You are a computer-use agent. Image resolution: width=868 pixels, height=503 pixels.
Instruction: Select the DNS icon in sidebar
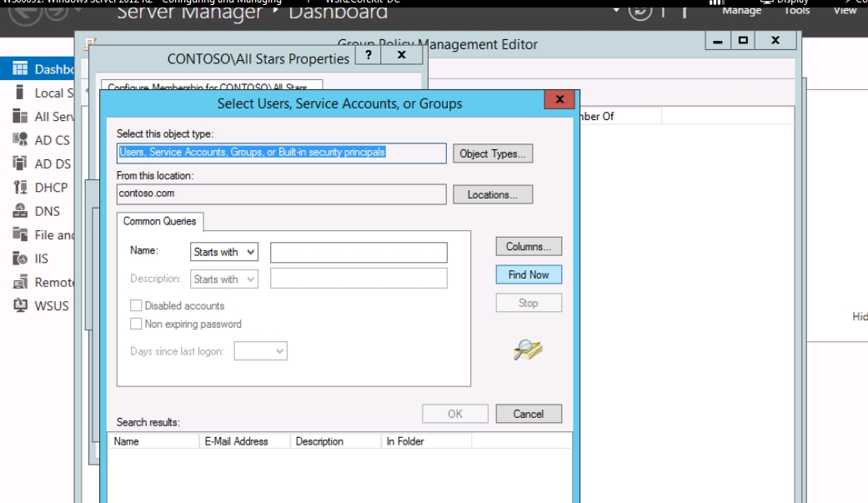point(21,212)
